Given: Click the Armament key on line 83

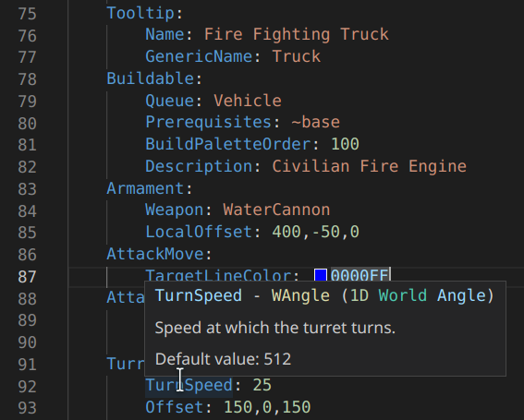Looking at the screenshot, I should [146, 188].
